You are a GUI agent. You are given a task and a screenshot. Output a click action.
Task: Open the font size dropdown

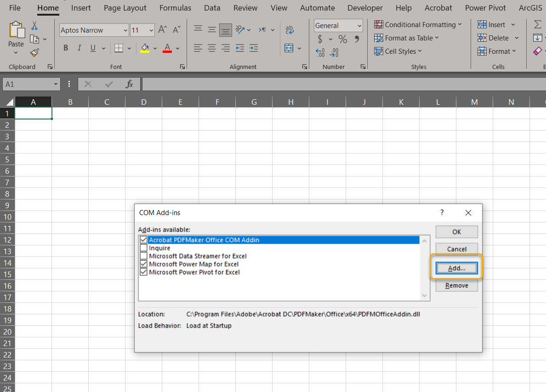click(150, 30)
